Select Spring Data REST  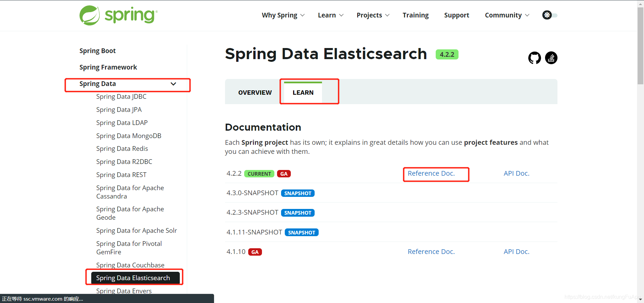click(x=121, y=175)
